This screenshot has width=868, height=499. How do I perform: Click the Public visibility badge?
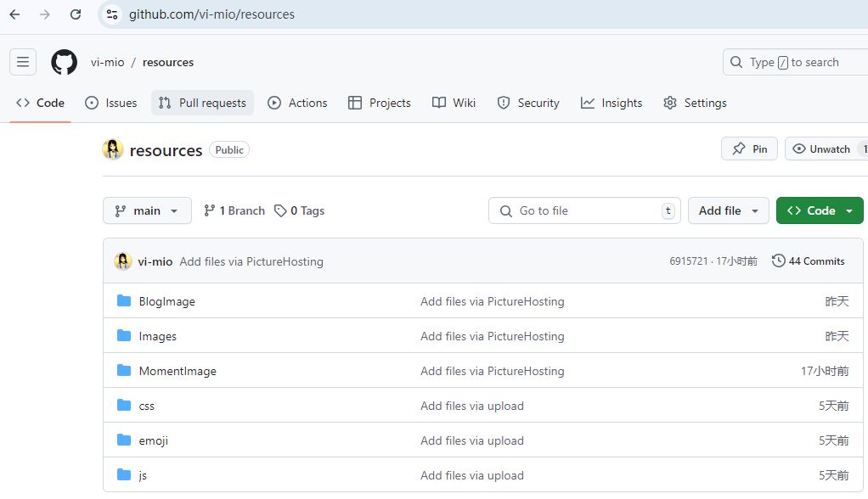[229, 150]
